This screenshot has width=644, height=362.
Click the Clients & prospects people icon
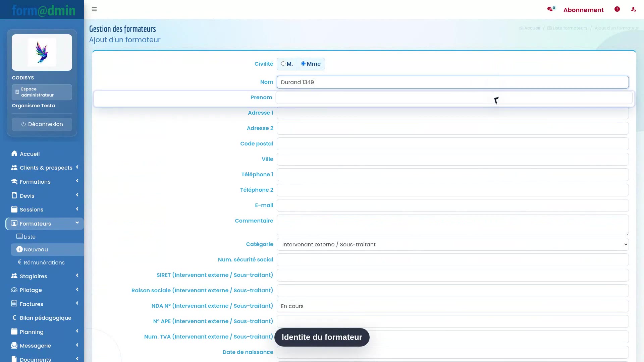point(14,167)
